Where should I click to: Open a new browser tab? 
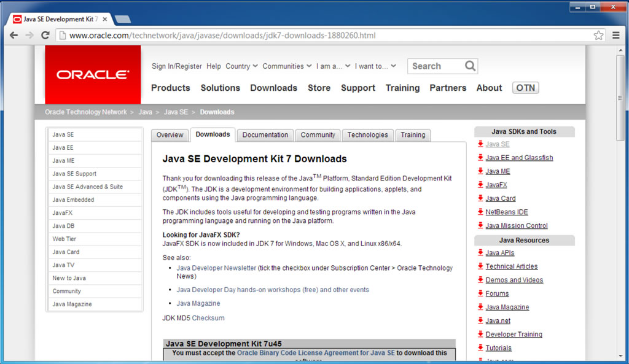coord(122,19)
